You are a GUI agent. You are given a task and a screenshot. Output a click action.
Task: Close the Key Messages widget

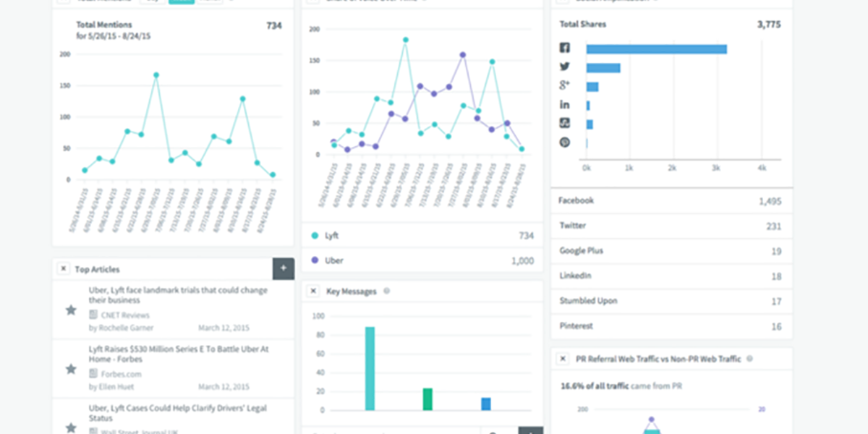[313, 291]
